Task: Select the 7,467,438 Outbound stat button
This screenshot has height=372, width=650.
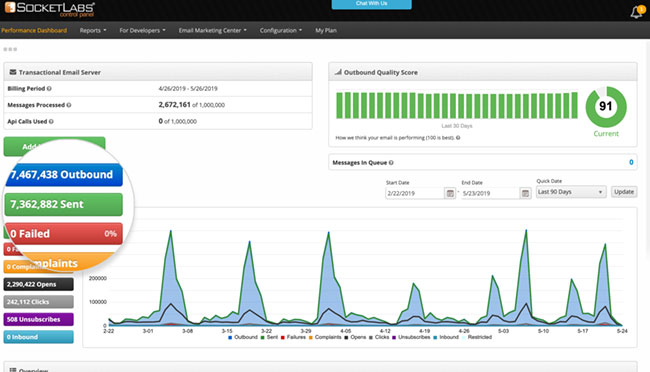Action: [x=64, y=175]
